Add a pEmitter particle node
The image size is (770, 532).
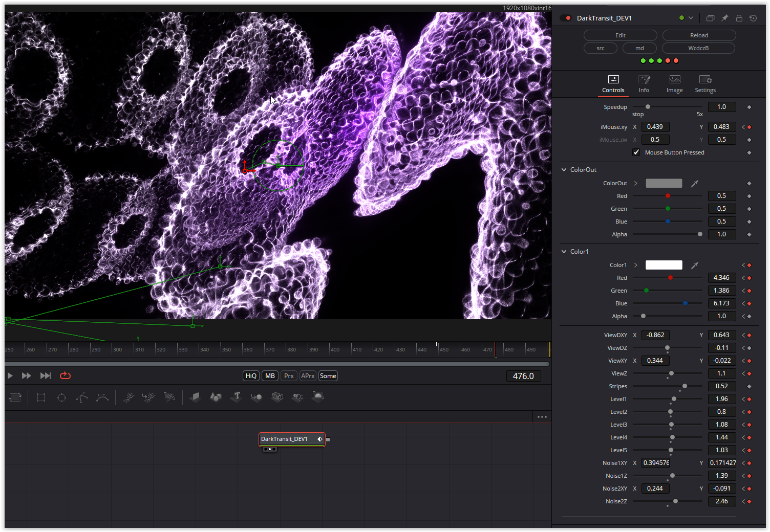click(129, 397)
